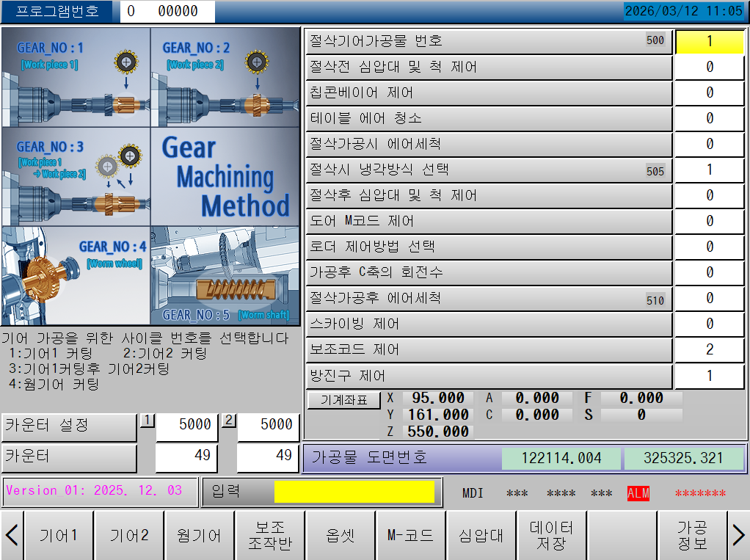Click the value field for 도어 M코드 제어

click(x=710, y=222)
